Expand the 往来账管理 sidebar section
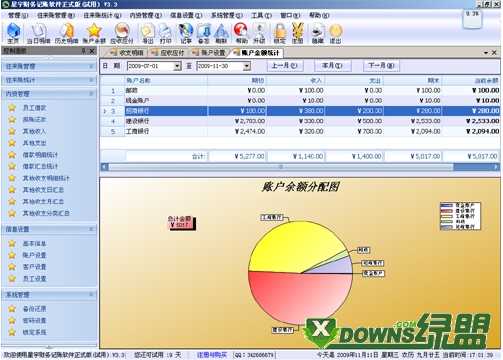 pos(49,66)
